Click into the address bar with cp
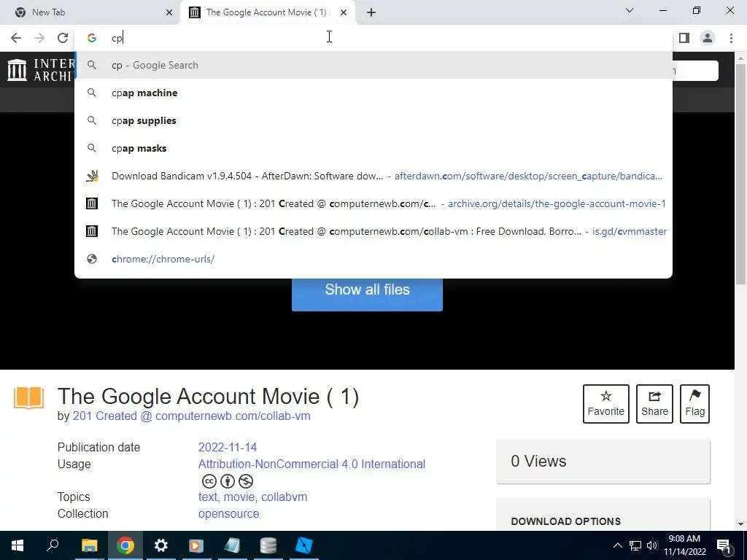Viewport: 747px width, 560px height. coord(373,38)
